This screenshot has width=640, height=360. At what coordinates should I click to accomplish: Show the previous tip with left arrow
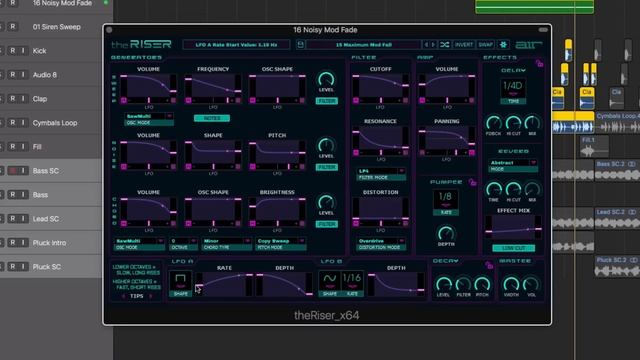tap(124, 296)
